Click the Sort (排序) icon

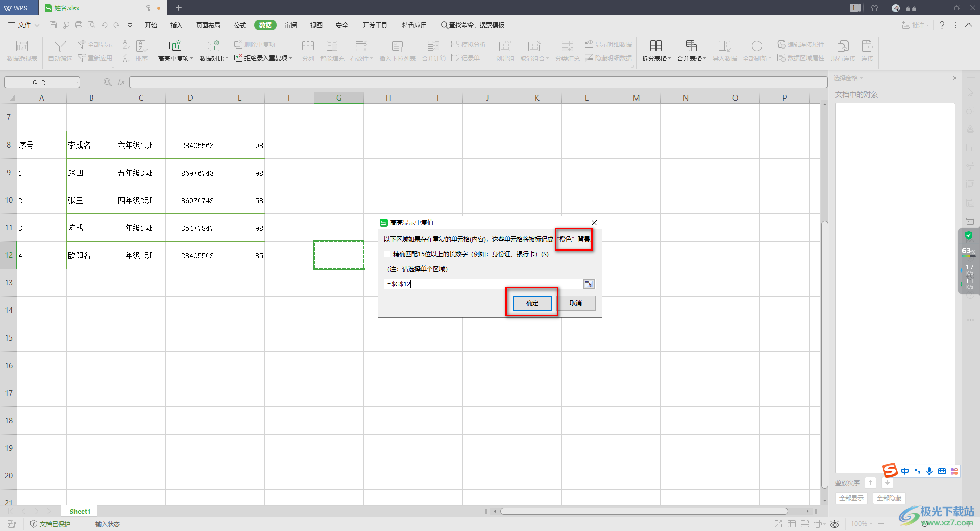(x=141, y=46)
